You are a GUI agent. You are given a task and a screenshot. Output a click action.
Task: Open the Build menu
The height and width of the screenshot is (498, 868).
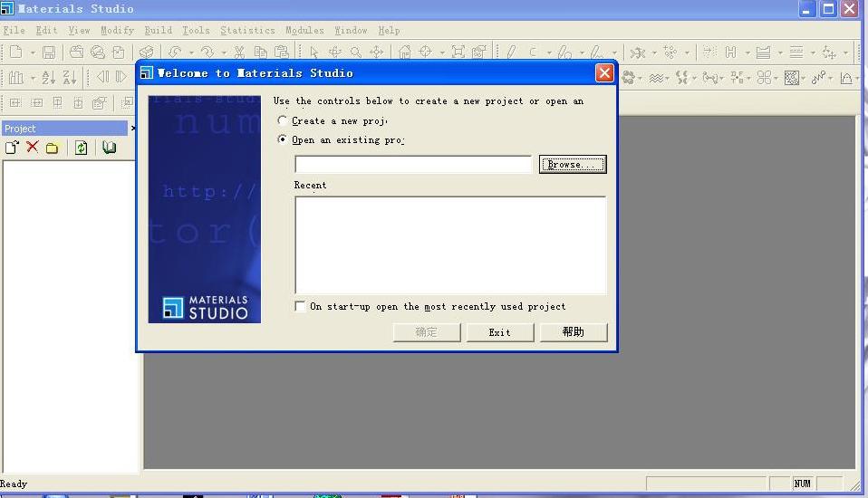click(x=159, y=30)
